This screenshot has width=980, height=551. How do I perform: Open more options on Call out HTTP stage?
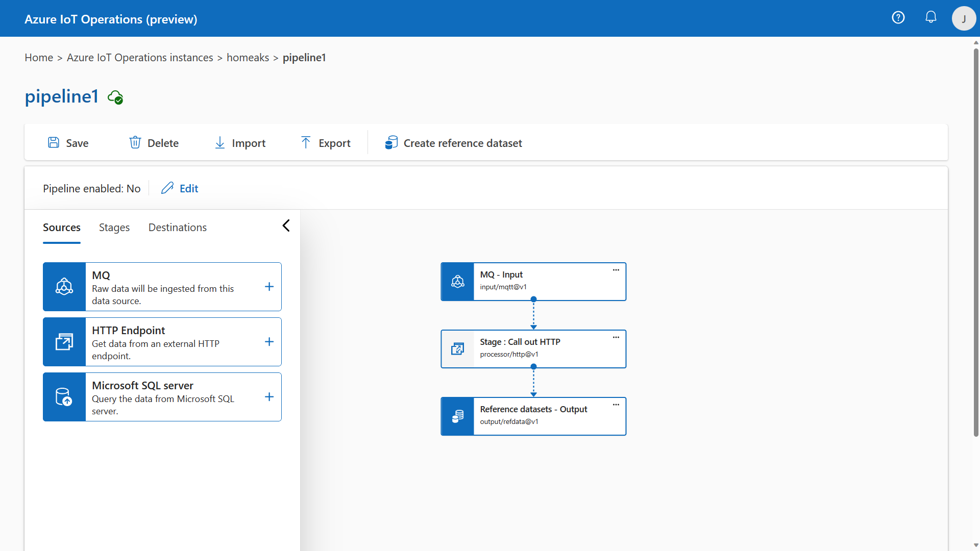tap(616, 337)
